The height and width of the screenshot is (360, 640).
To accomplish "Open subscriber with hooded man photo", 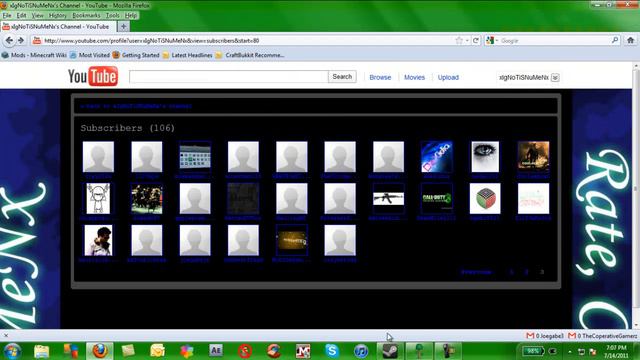I will (98, 240).
